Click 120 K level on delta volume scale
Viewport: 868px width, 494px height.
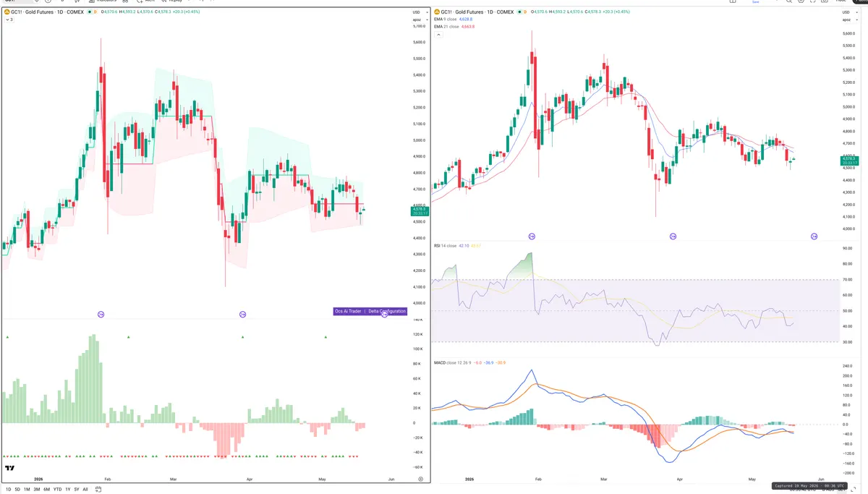pyautogui.click(x=417, y=335)
